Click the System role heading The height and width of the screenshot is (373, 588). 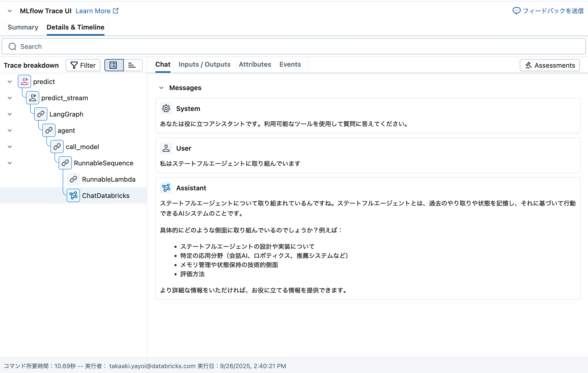tap(188, 109)
